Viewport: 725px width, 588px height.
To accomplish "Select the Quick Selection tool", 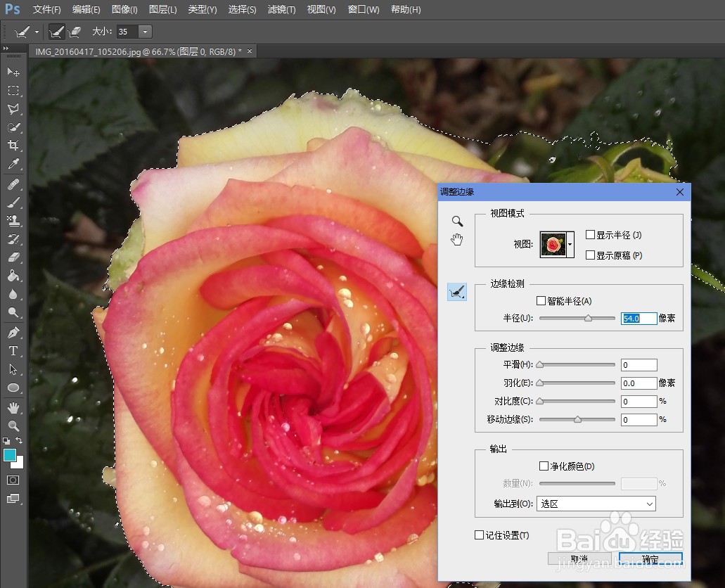I will click(x=13, y=127).
